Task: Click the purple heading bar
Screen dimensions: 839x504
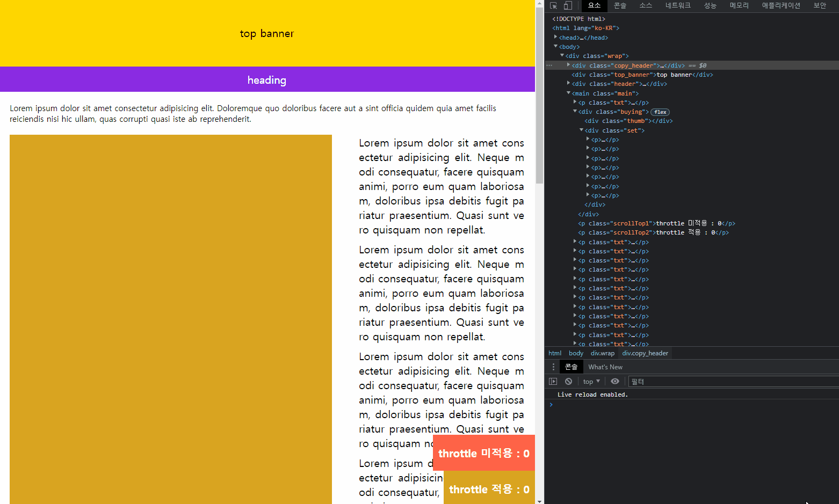Action: [267, 79]
